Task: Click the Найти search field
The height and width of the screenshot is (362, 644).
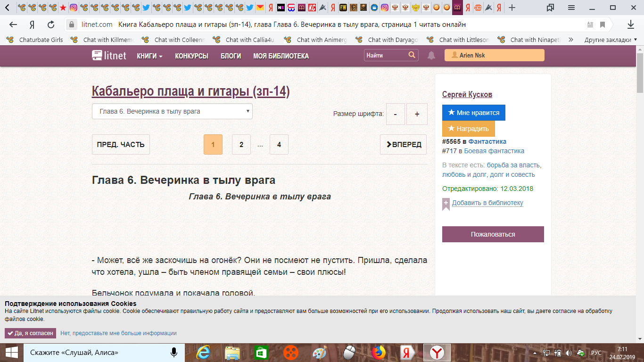Action: [385, 56]
